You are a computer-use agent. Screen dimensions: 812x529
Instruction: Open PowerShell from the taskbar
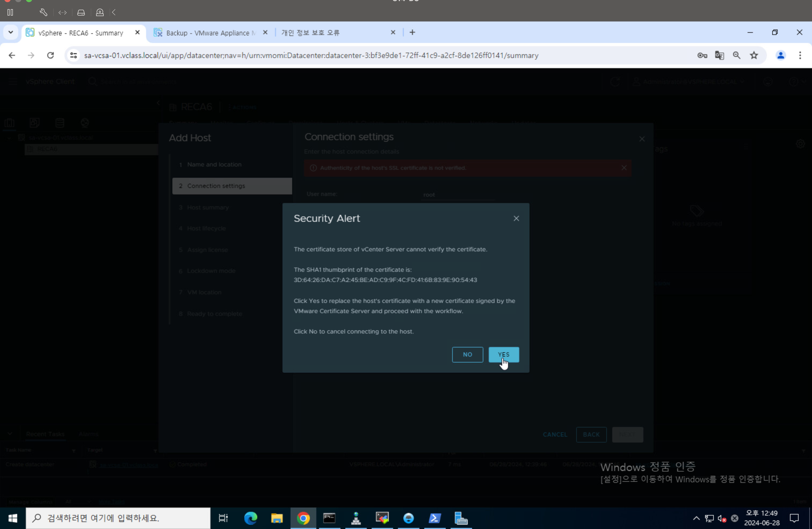435,518
